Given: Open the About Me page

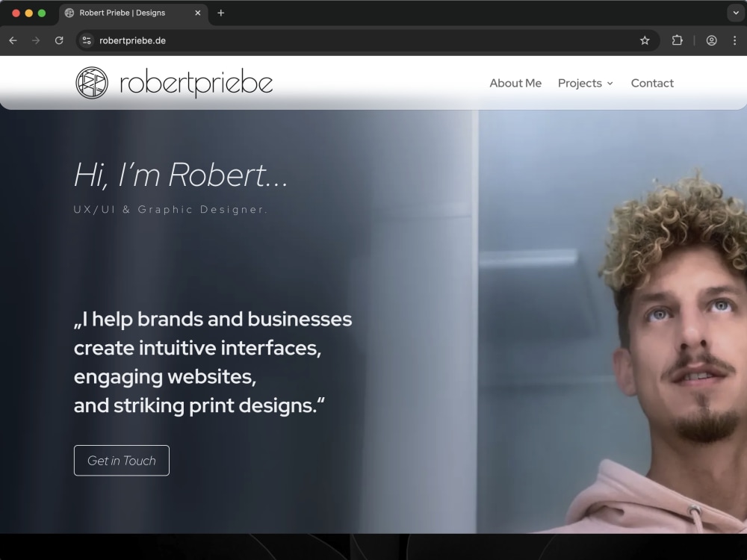Looking at the screenshot, I should [x=515, y=84].
